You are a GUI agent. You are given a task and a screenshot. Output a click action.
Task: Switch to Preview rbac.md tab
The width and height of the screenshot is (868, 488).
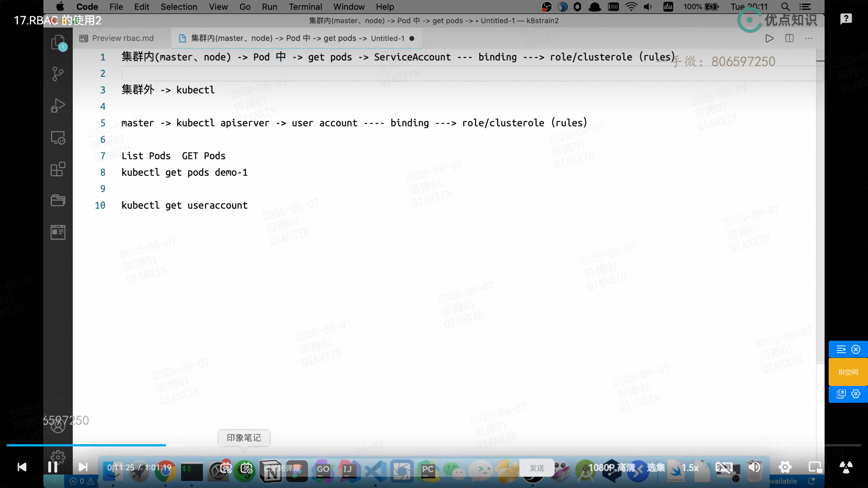[x=118, y=38]
